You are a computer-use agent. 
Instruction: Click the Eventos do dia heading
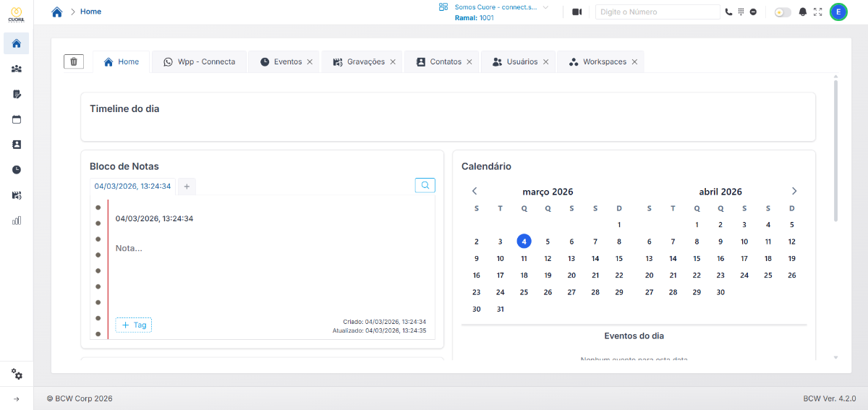click(x=634, y=336)
